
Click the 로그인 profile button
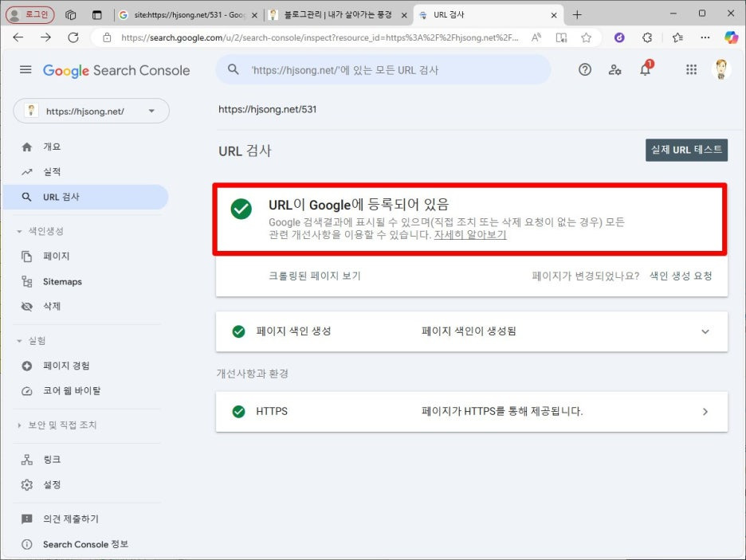pyautogui.click(x=30, y=14)
